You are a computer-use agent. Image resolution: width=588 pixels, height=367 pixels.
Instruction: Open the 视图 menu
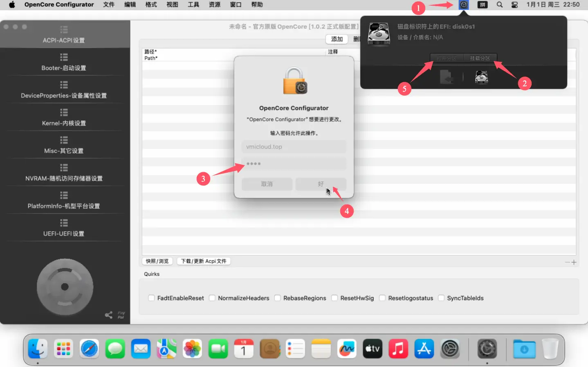[172, 5]
